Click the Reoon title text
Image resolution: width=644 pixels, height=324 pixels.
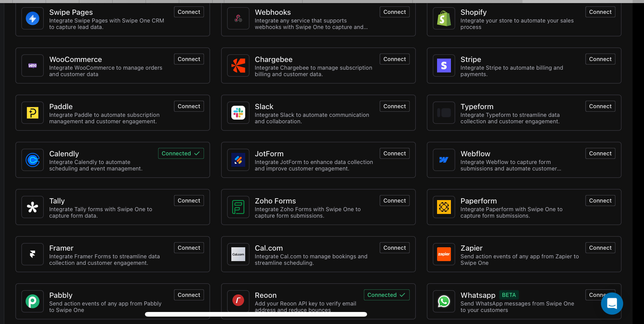point(266,295)
